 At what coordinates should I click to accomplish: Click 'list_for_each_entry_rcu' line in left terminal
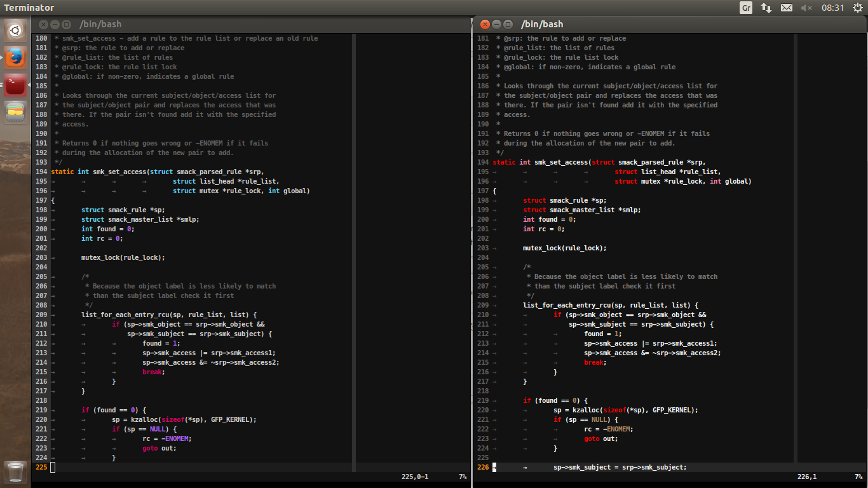tap(169, 315)
